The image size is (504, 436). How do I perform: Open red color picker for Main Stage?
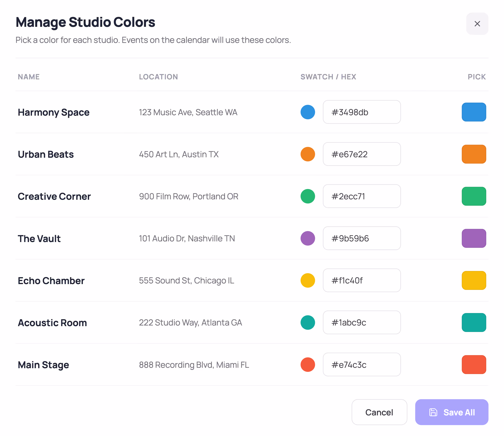pos(474,365)
